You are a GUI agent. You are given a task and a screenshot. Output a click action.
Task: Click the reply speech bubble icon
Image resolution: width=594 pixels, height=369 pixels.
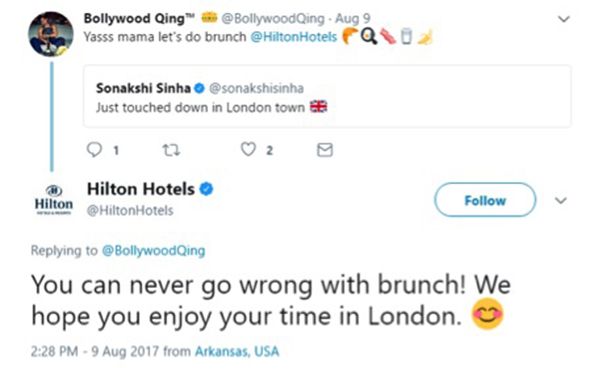94,150
